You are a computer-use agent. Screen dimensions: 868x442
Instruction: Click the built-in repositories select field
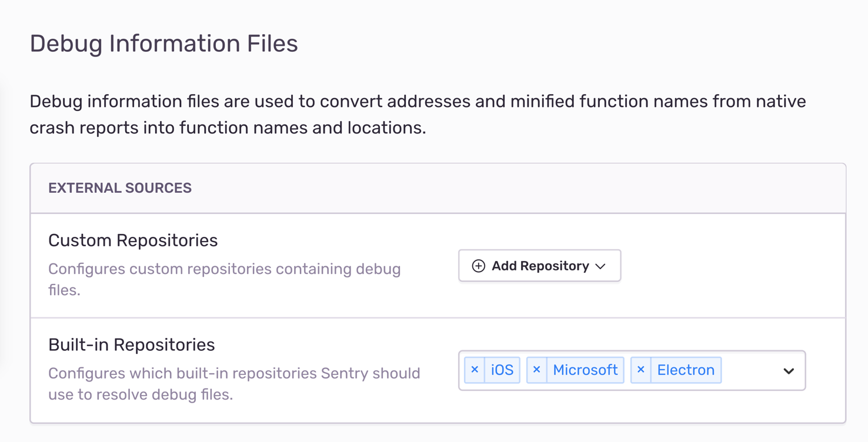click(x=632, y=370)
